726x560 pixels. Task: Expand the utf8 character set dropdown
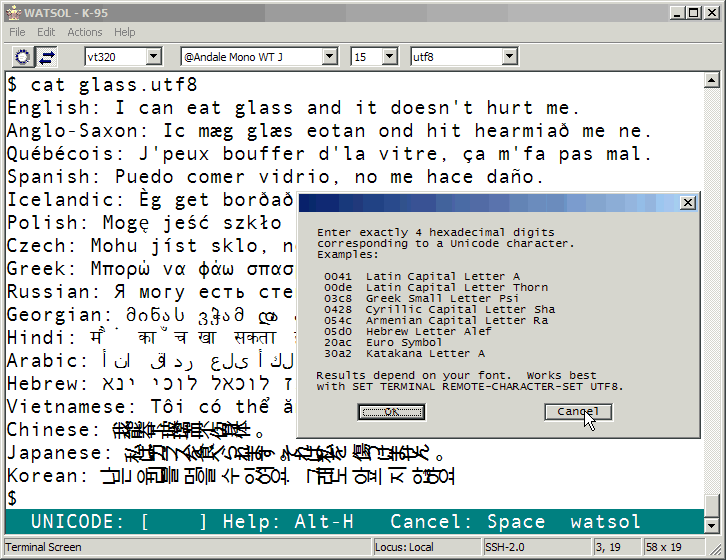pos(509,57)
